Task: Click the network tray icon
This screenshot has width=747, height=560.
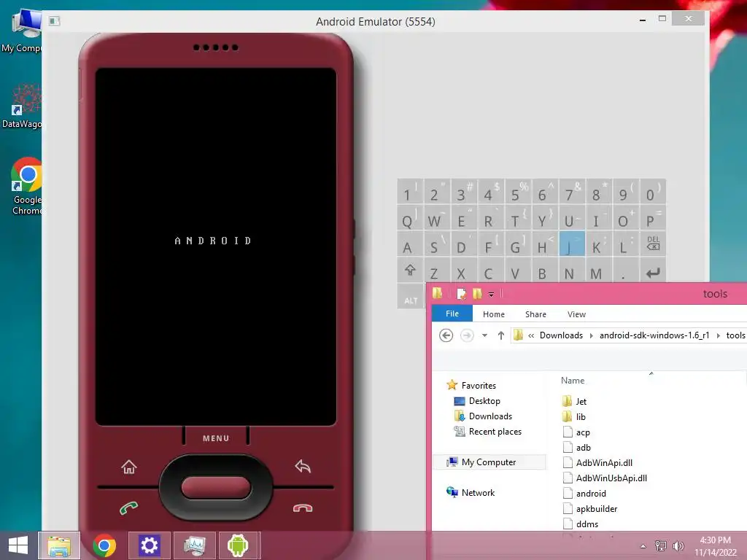Action: (x=661, y=545)
